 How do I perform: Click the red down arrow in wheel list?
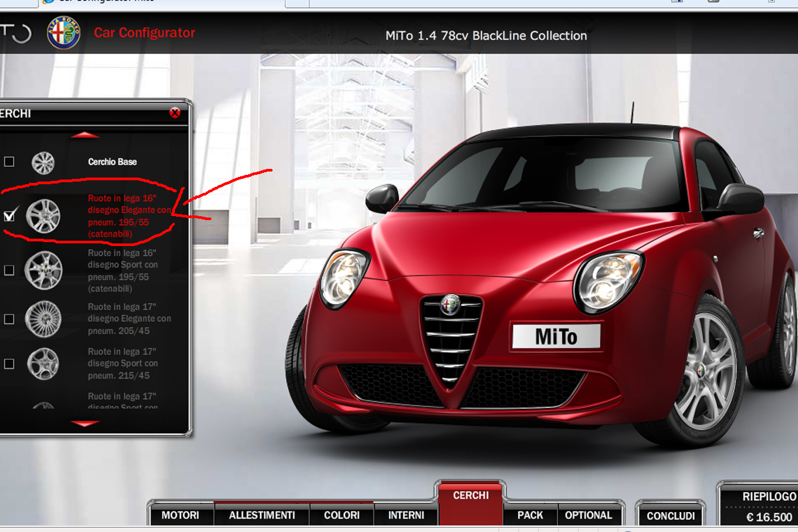click(x=85, y=424)
